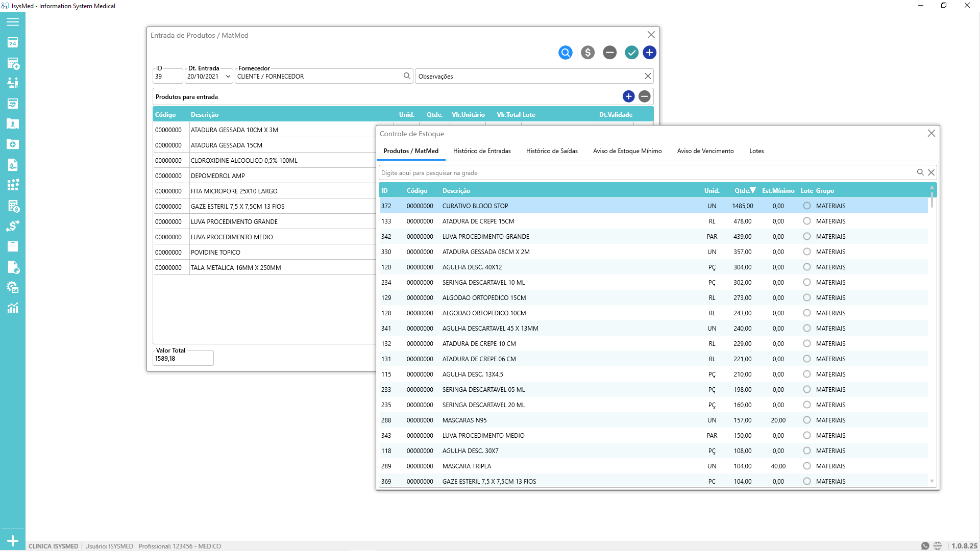Viewport: 980px width, 551px height.
Task: Confirm entry with the green checkmark button
Action: pyautogui.click(x=631, y=53)
